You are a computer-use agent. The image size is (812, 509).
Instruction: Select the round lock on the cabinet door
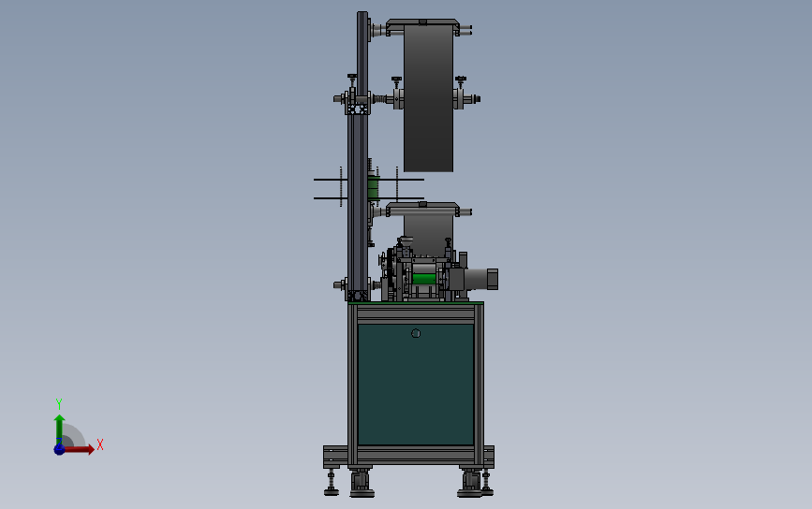pyautogui.click(x=415, y=334)
